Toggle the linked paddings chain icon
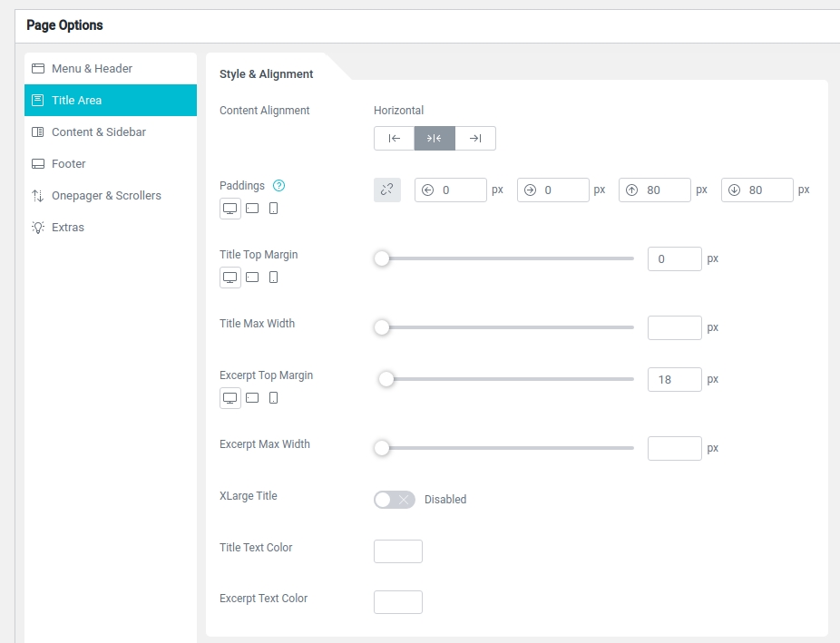The height and width of the screenshot is (643, 840). [x=387, y=190]
